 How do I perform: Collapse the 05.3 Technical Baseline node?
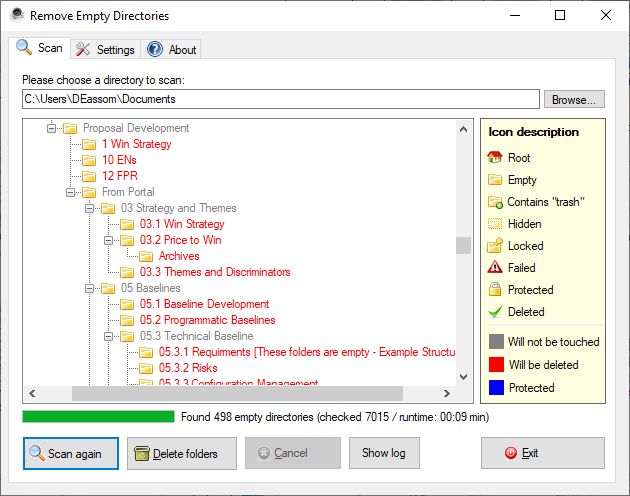(108, 336)
